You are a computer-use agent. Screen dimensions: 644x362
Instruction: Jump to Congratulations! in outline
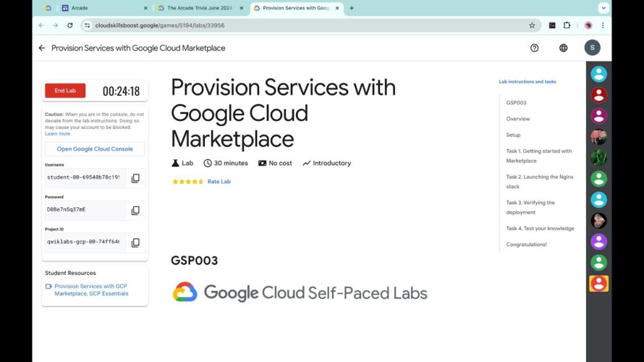[526, 245]
